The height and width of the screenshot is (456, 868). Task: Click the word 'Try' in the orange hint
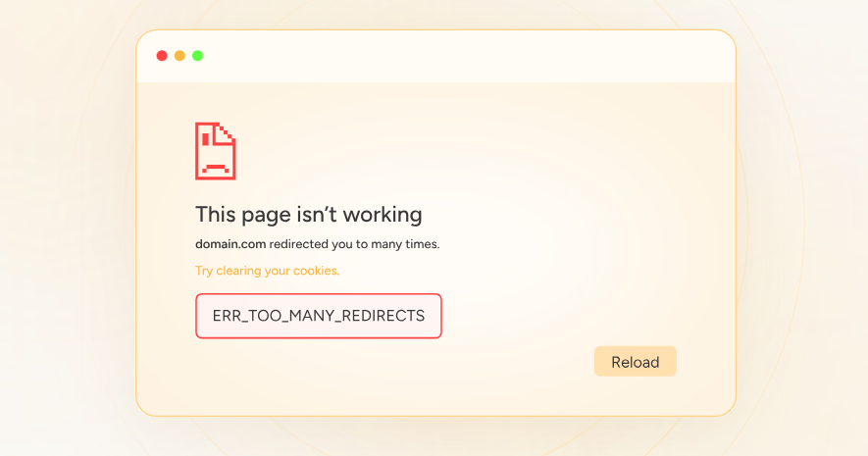click(204, 271)
